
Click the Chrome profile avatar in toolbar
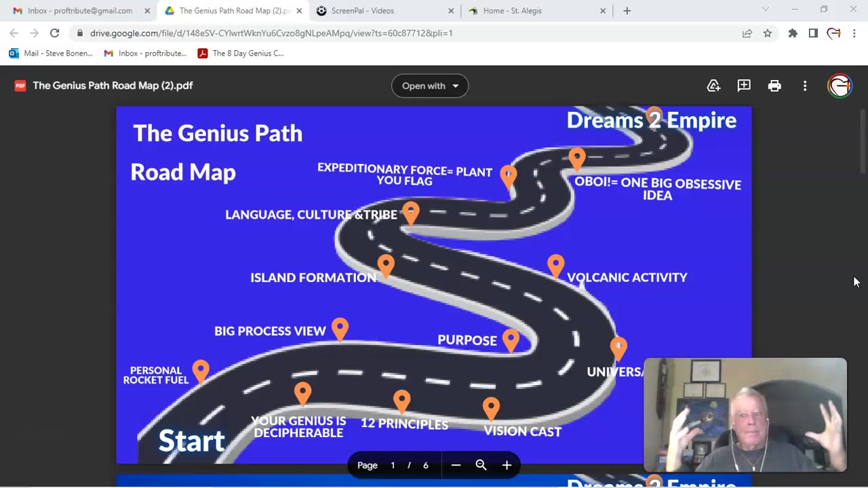tap(833, 33)
